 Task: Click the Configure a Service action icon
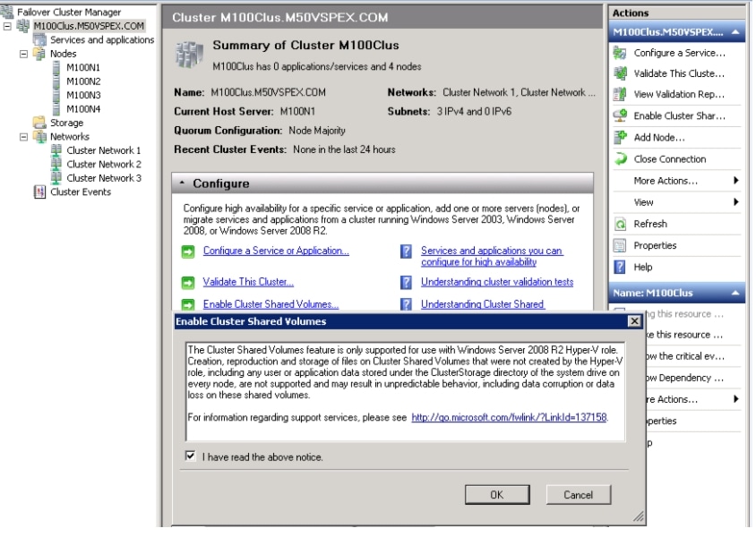coord(620,53)
